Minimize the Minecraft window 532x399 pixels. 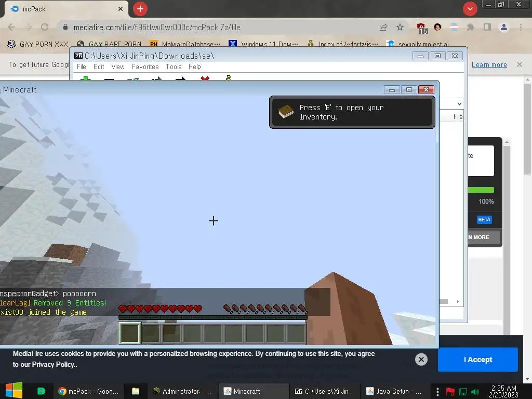(x=392, y=89)
